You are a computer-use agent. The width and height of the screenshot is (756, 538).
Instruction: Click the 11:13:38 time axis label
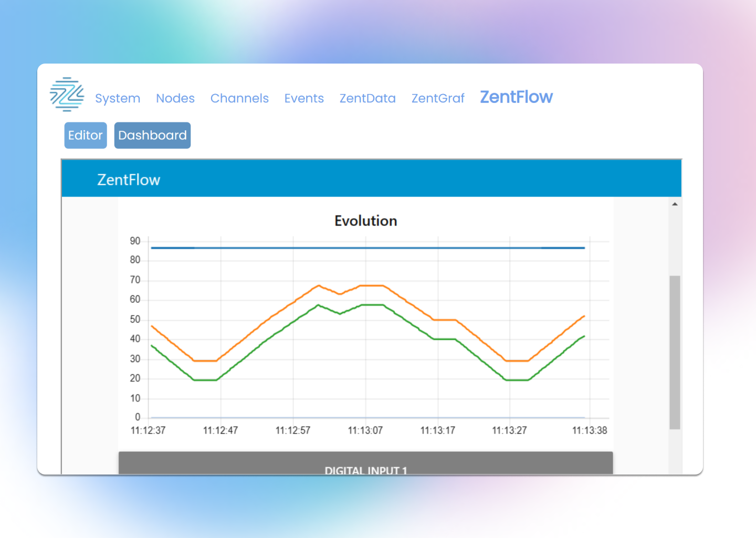point(590,430)
